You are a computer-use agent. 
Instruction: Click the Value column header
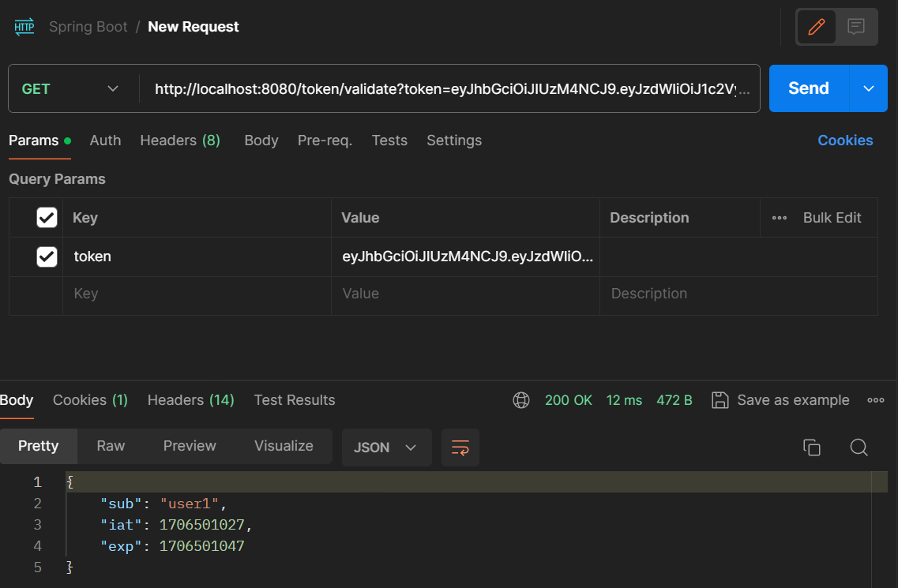click(360, 218)
